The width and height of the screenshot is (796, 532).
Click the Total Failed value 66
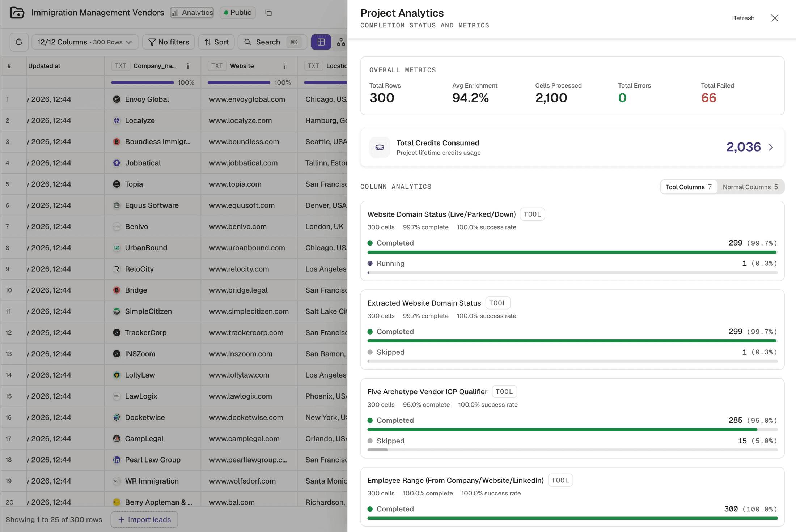[x=708, y=98]
